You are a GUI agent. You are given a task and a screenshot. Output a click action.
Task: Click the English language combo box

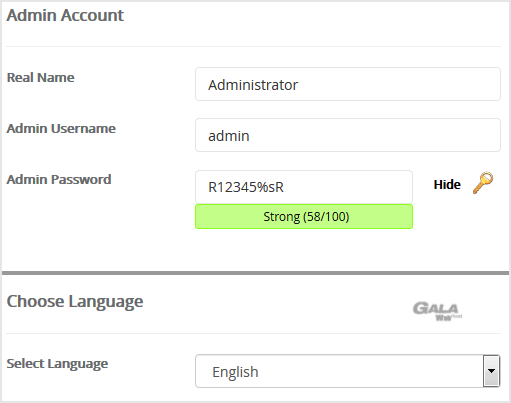(347, 371)
